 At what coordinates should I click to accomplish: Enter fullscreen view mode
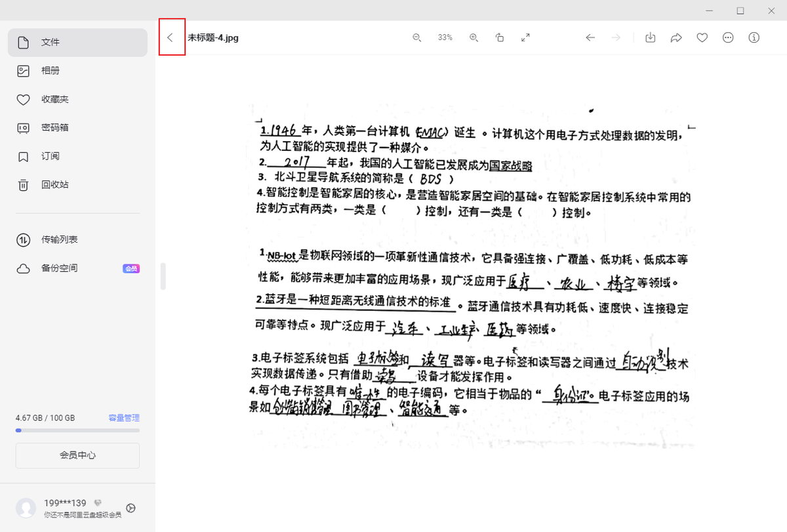coord(525,37)
